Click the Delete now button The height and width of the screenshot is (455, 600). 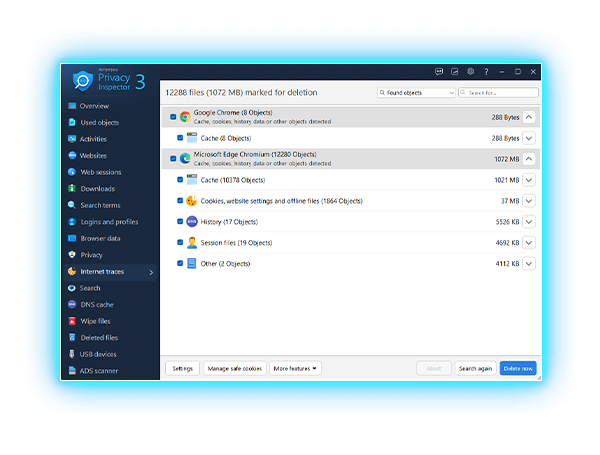tap(517, 368)
